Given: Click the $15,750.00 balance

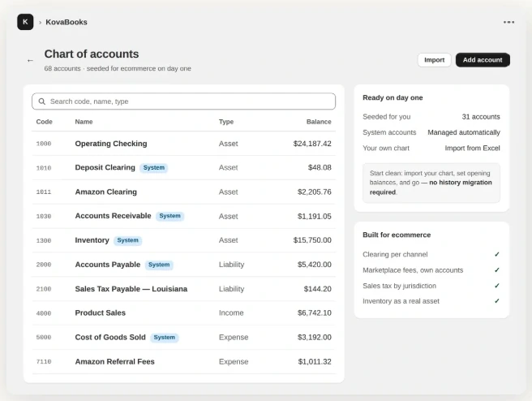Looking at the screenshot, I should pyautogui.click(x=312, y=240).
